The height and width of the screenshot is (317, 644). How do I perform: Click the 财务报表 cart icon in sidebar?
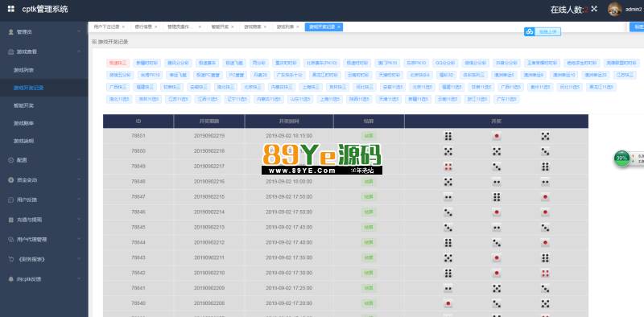point(11,260)
